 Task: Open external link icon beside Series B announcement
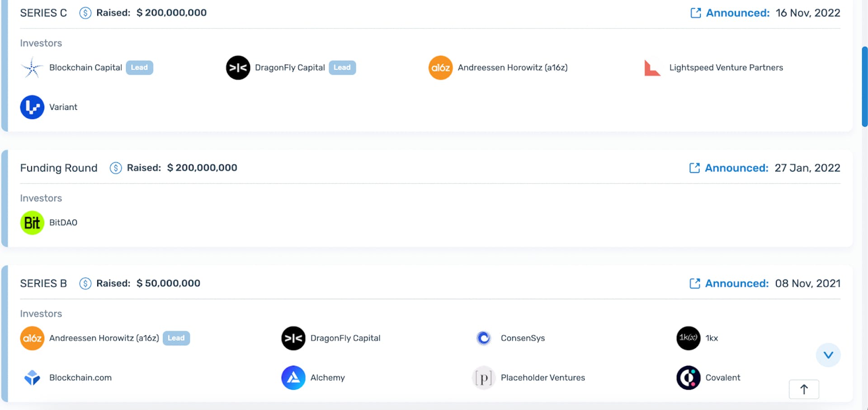coord(695,283)
